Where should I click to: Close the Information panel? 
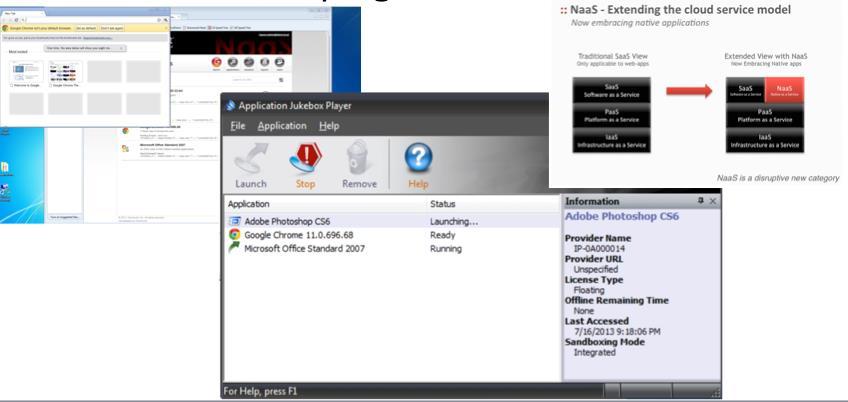click(x=712, y=201)
